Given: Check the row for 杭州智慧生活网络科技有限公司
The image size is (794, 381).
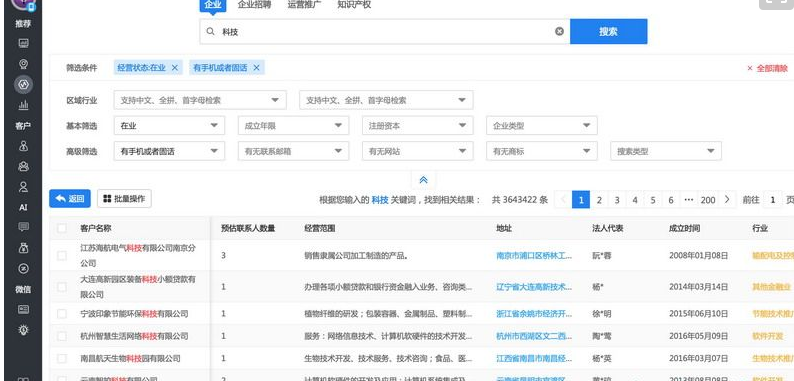Looking at the screenshot, I should tap(62, 336).
